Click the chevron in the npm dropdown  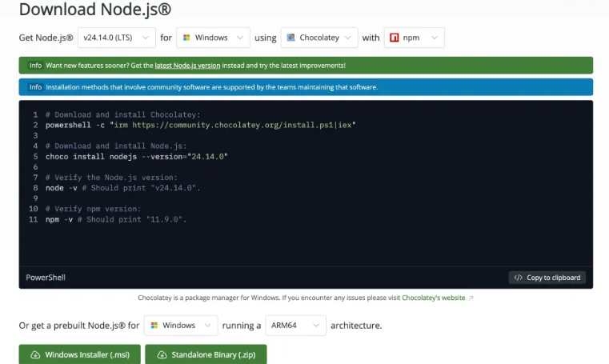coord(435,38)
